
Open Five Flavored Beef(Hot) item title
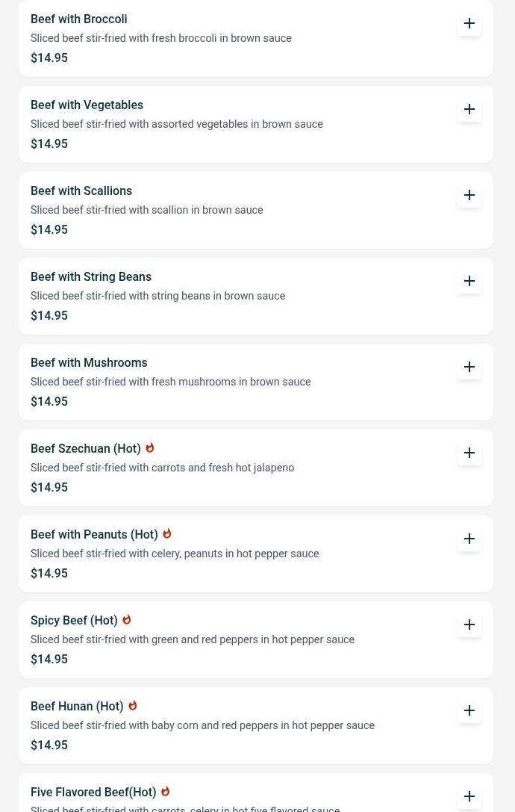(93, 793)
